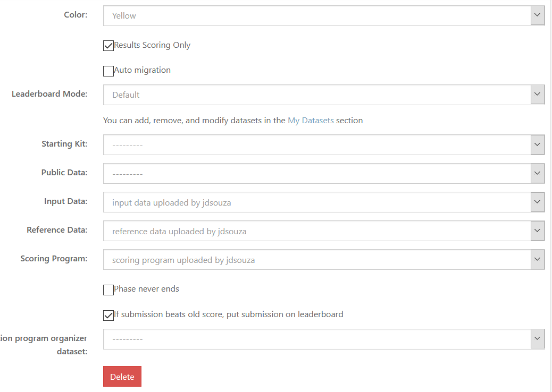Image resolution: width=552 pixels, height=392 pixels.
Task: Click the Starting Kit dropdown arrow
Action: tap(537, 144)
